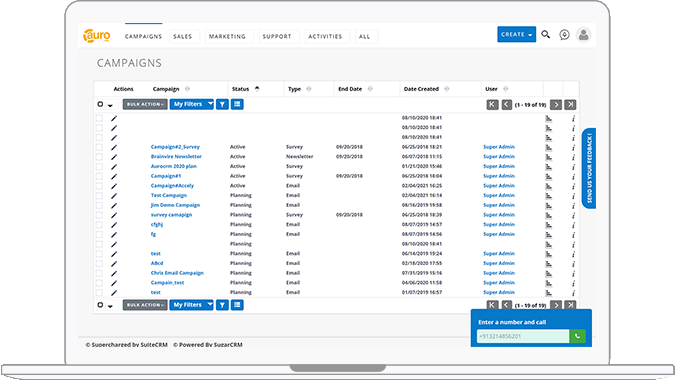Image resolution: width=675 pixels, height=380 pixels.
Task: Open bottom select-all dropdown arrow
Action: pyautogui.click(x=110, y=306)
